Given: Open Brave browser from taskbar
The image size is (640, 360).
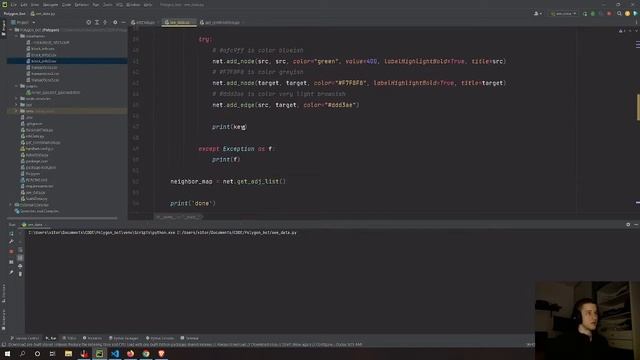Looking at the screenshot, I should pos(161,353).
